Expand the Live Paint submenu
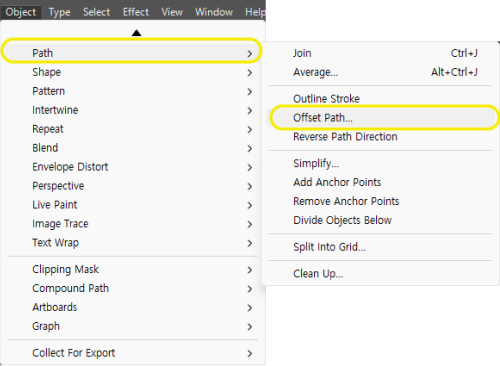Viewport: 500px width, 366px height. coord(132,205)
